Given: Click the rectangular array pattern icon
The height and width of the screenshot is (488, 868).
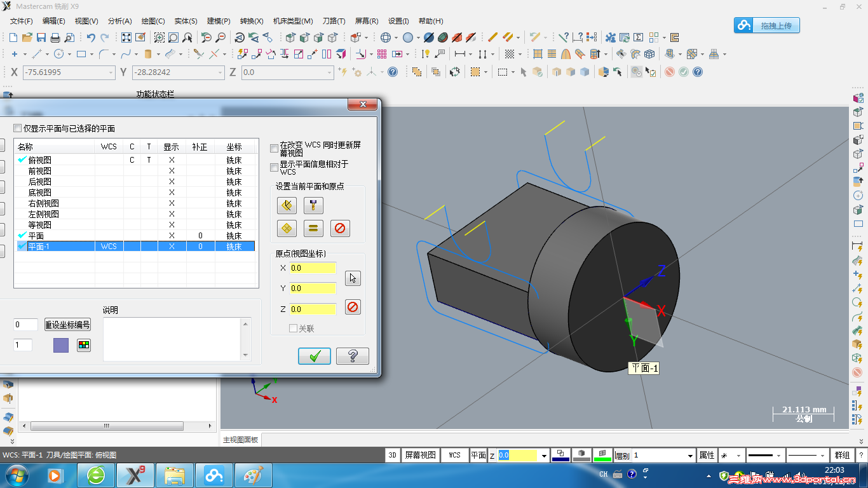Looking at the screenshot, I should tap(382, 54).
